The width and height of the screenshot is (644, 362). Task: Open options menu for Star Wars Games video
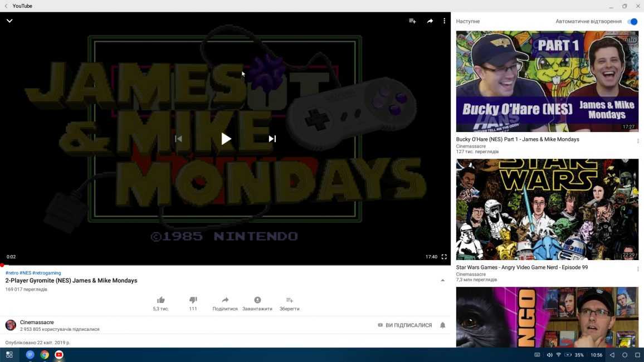[x=638, y=269]
